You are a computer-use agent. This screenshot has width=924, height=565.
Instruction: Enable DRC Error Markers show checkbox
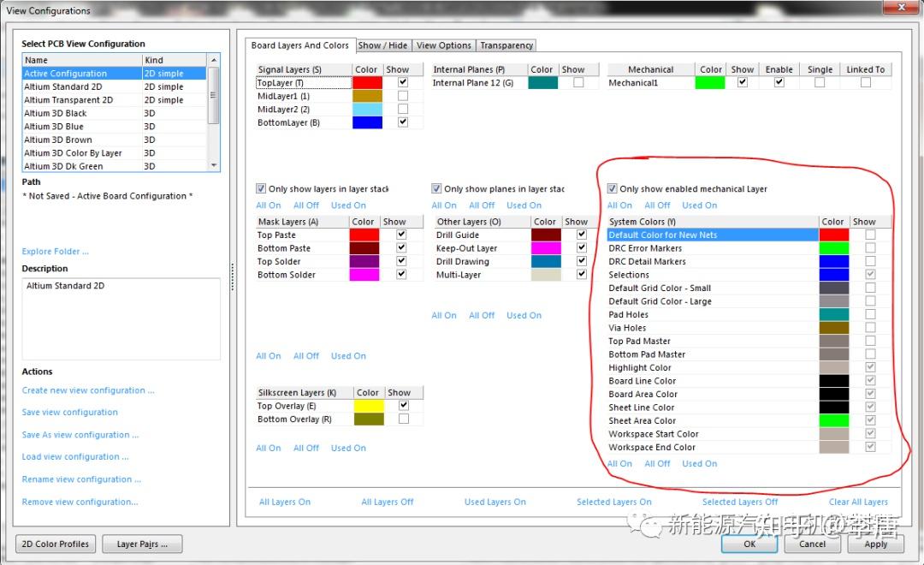click(870, 247)
